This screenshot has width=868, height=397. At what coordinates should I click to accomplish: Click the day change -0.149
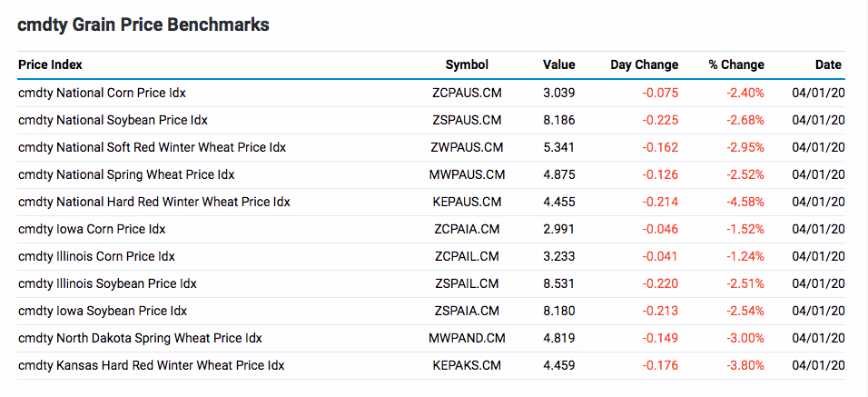click(x=660, y=338)
